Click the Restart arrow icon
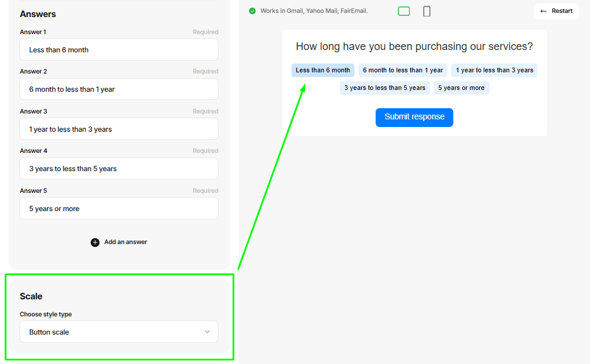The width and height of the screenshot is (597, 364). click(x=543, y=11)
